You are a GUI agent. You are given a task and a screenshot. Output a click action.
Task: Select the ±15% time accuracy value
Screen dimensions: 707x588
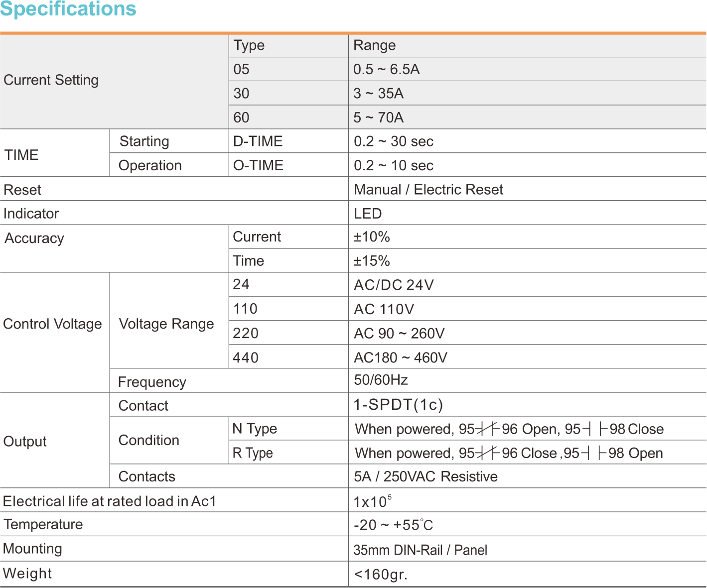[x=371, y=261]
